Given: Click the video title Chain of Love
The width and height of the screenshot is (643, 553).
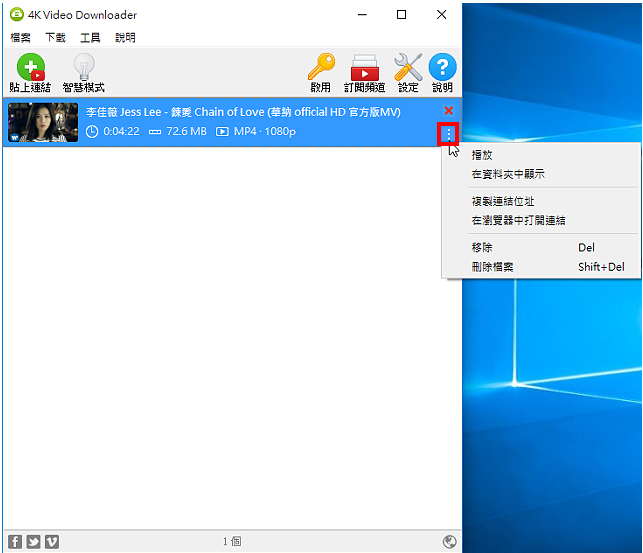Looking at the screenshot, I should click(243, 112).
